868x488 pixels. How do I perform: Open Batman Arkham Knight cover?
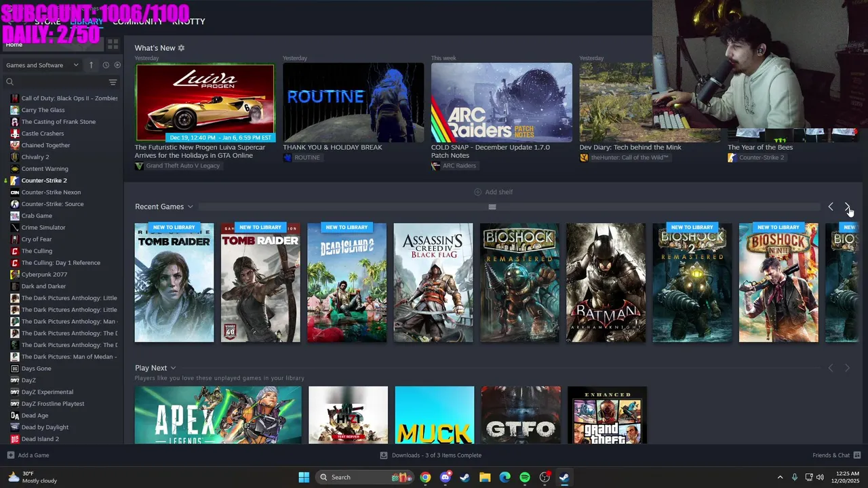[606, 283]
